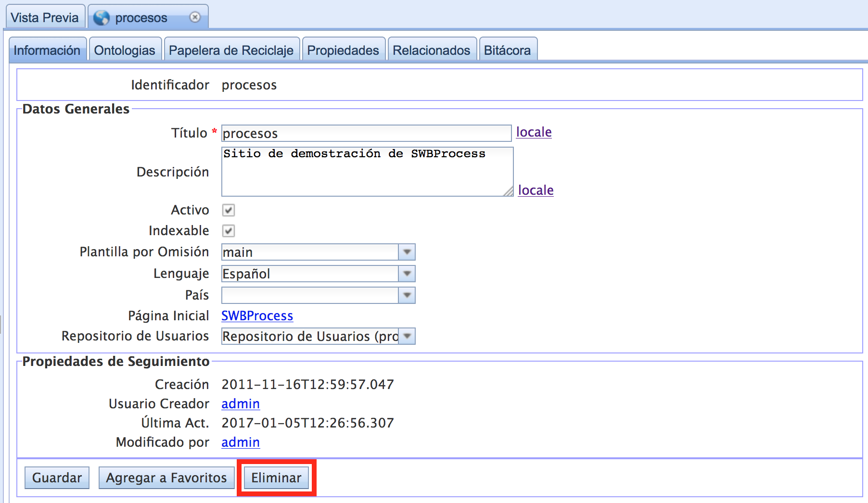The width and height of the screenshot is (868, 503).
Task: Click the Guardar button
Action: (57, 478)
